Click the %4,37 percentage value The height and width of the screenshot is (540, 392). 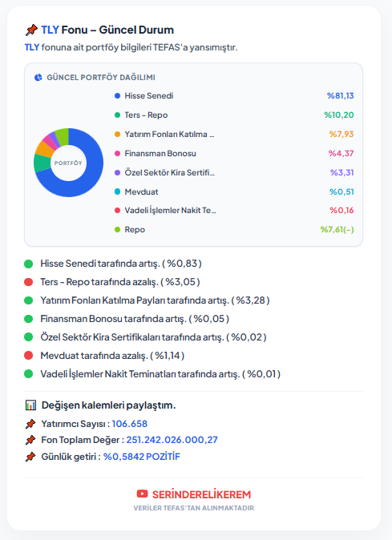tap(341, 153)
